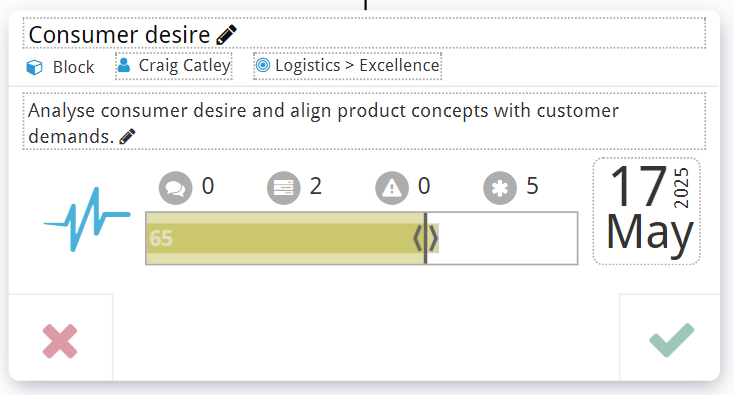734x395 pixels.
Task: Change owner Craig Catley
Action: (x=174, y=66)
